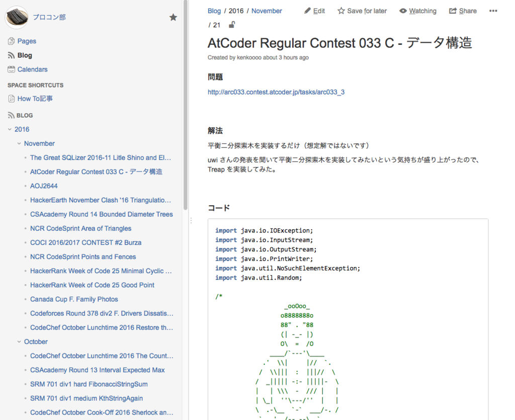This screenshot has width=515, height=420.
Task: Open the arc033 AtCoder task URL link
Action: click(x=276, y=92)
